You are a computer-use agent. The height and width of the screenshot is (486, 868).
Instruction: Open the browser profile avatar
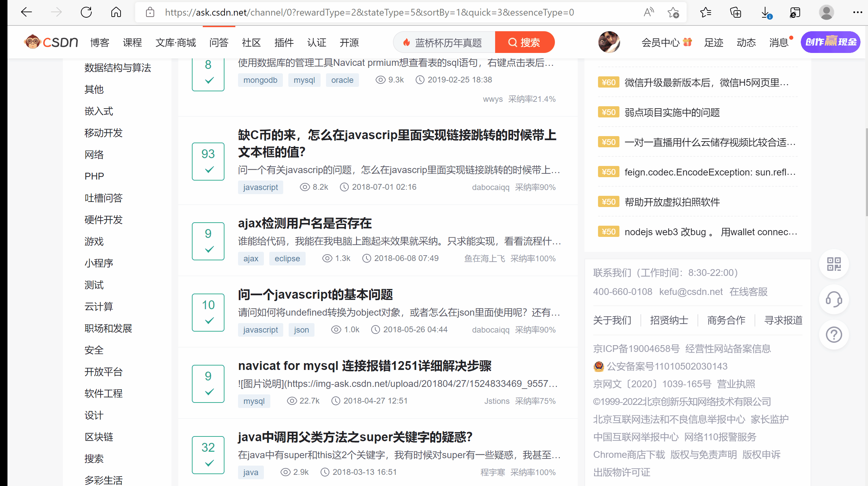point(826,13)
